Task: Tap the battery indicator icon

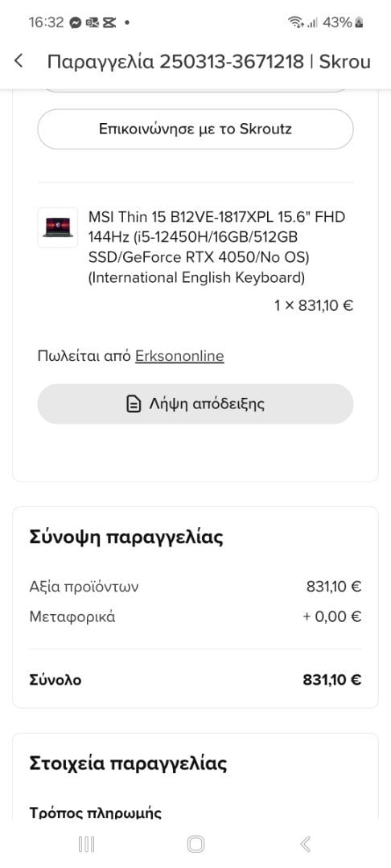Action: (360, 23)
